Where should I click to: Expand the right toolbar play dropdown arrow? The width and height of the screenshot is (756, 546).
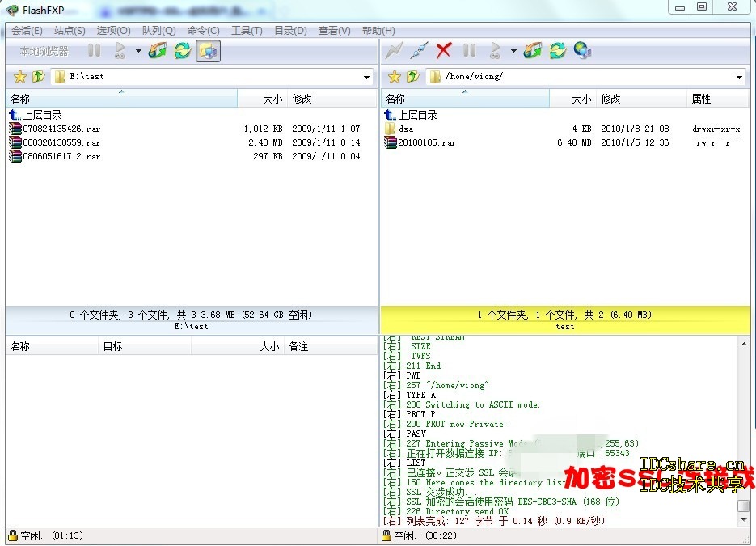[513, 51]
